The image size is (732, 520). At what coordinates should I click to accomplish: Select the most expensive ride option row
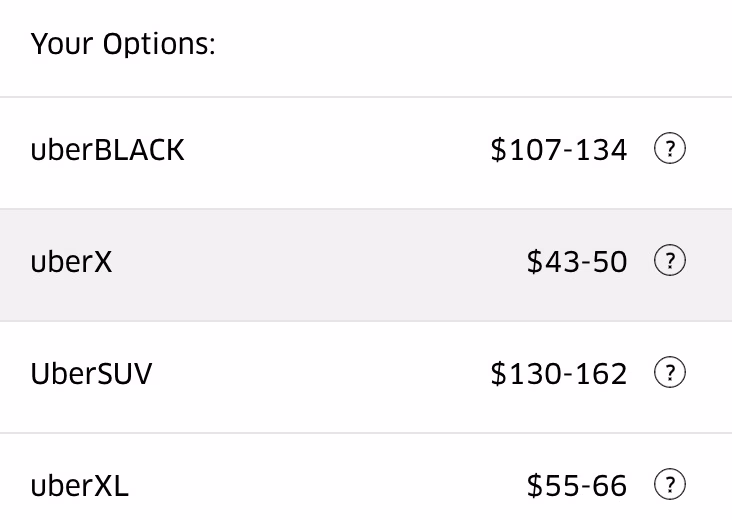point(366,376)
